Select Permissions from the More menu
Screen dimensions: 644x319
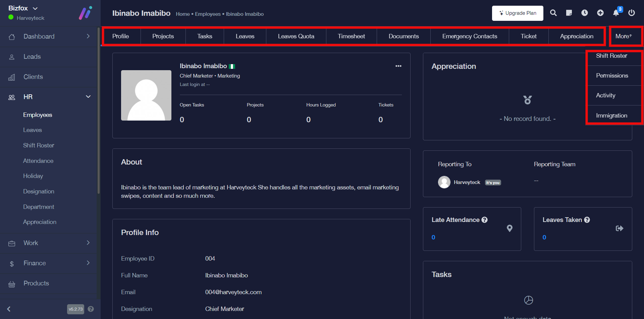[x=612, y=76]
